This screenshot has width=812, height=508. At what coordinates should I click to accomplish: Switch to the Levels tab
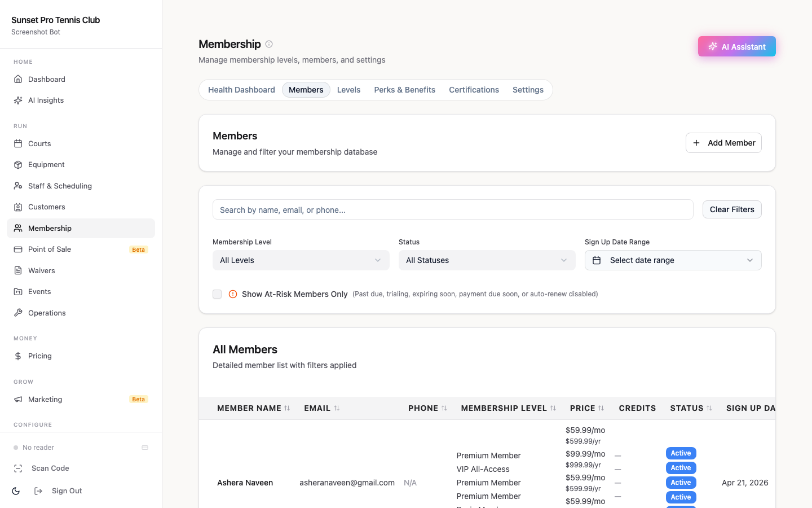pos(348,90)
